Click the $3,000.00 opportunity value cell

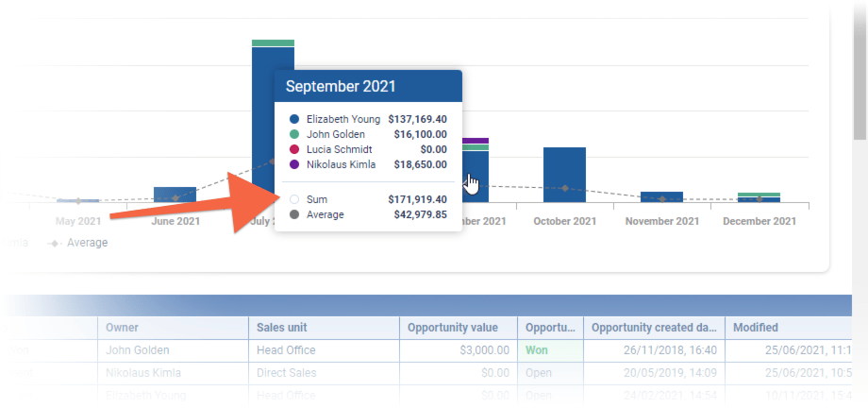click(x=457, y=349)
